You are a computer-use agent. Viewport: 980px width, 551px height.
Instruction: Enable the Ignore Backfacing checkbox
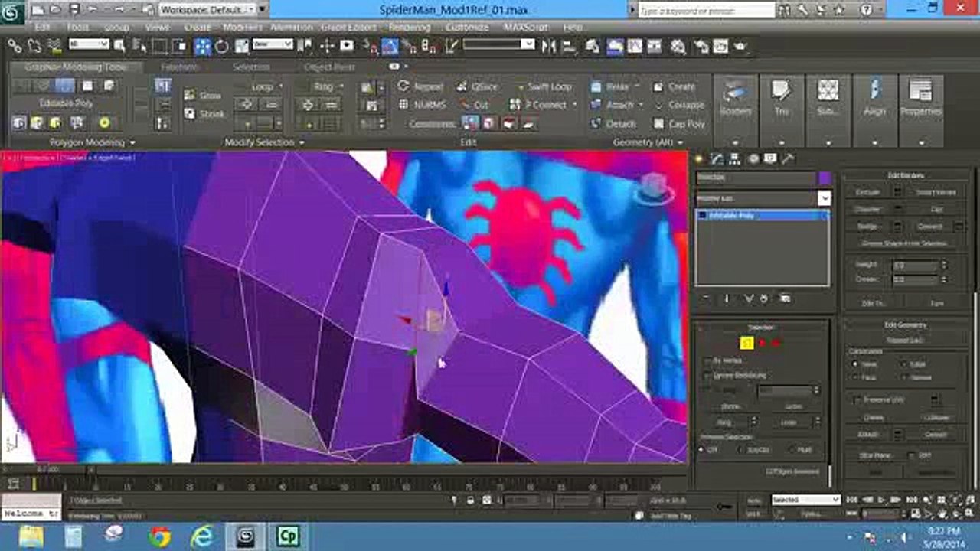[x=707, y=376]
